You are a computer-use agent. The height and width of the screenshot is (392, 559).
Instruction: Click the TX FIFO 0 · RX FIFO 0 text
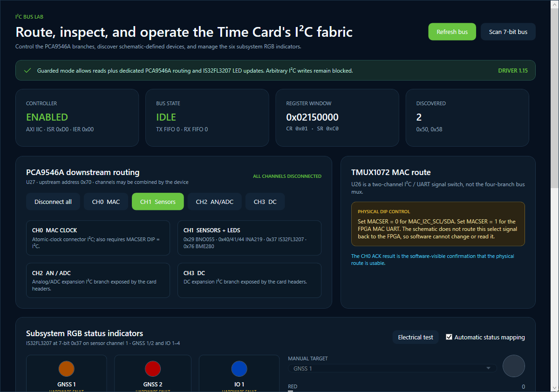pos(182,129)
